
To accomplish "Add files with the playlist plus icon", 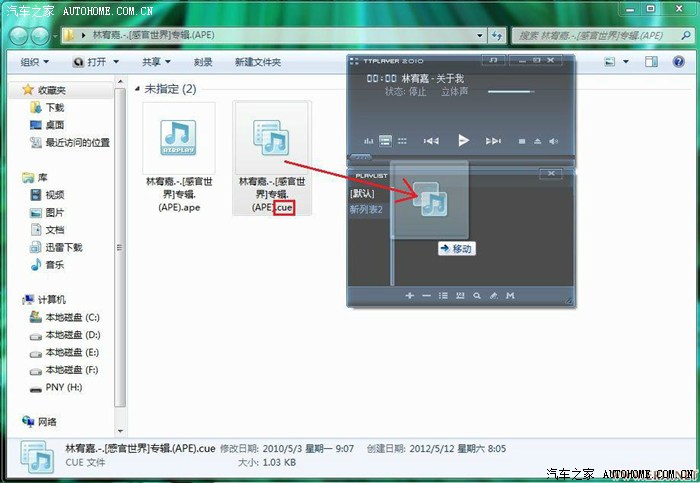I will (409, 296).
